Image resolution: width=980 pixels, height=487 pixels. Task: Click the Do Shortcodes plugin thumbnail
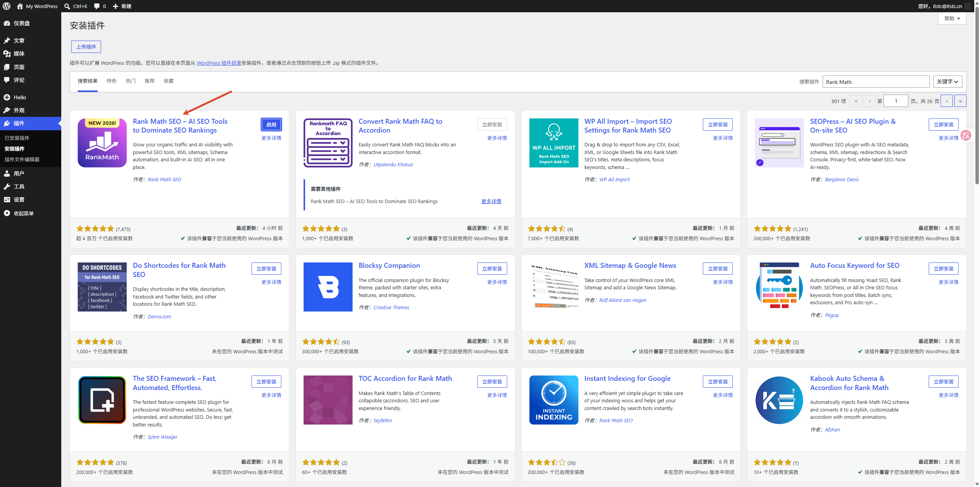(x=102, y=287)
